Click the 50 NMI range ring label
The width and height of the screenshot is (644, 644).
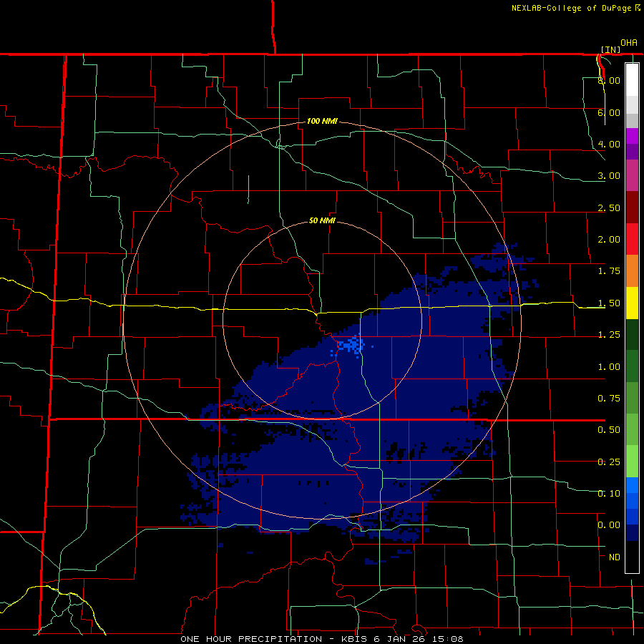click(323, 221)
